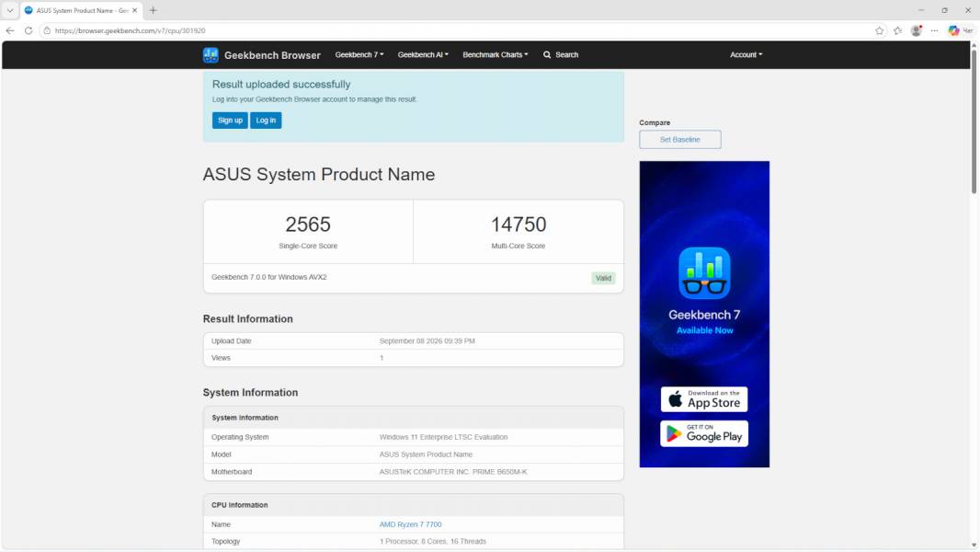This screenshot has width=980, height=552.
Task: Click the page vertical scrollbar
Action: coord(974,122)
